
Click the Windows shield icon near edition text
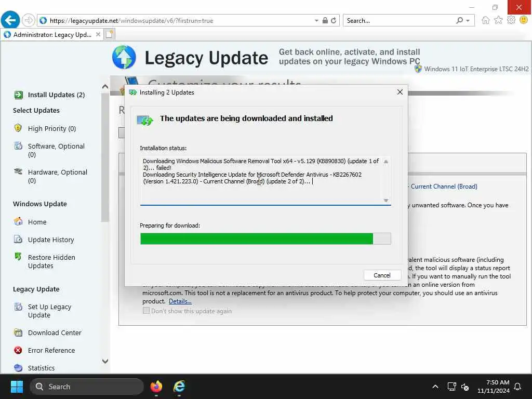coord(418,69)
